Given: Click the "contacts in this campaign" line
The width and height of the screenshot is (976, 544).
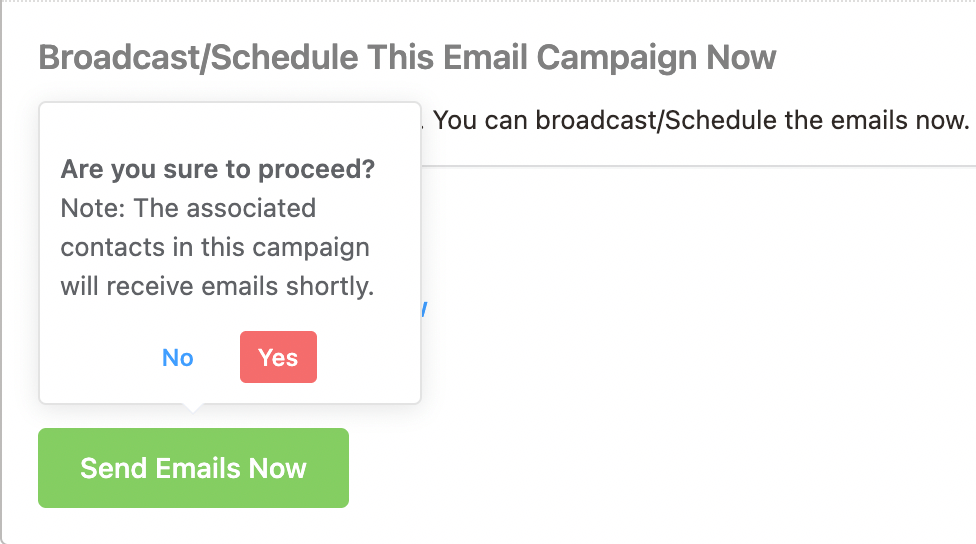Looking at the screenshot, I should coord(215,247).
